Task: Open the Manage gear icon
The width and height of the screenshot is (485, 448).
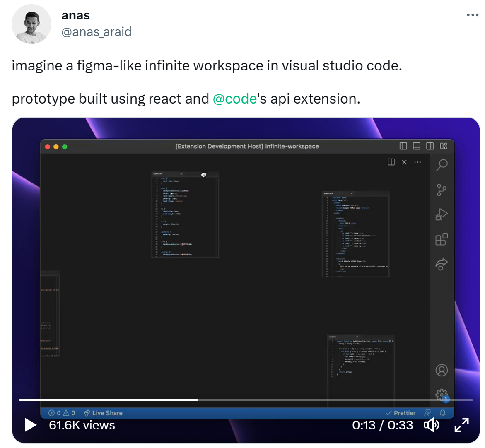Action: click(442, 395)
